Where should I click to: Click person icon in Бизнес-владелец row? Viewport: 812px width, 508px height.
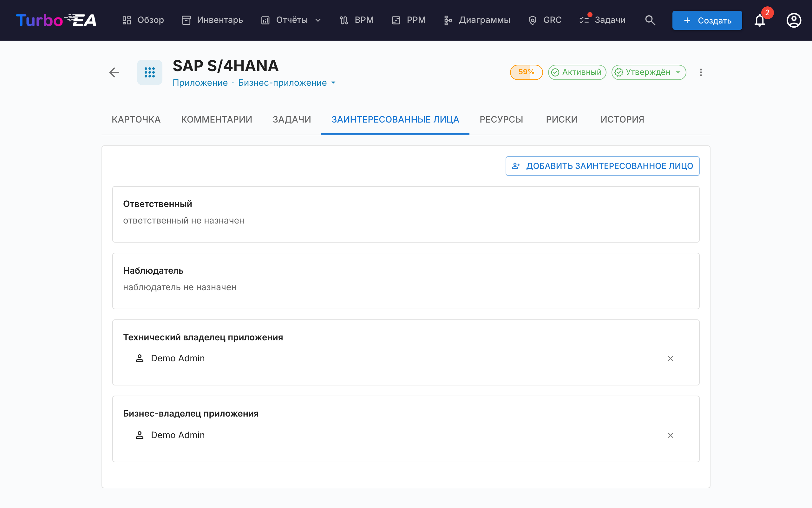(x=140, y=435)
